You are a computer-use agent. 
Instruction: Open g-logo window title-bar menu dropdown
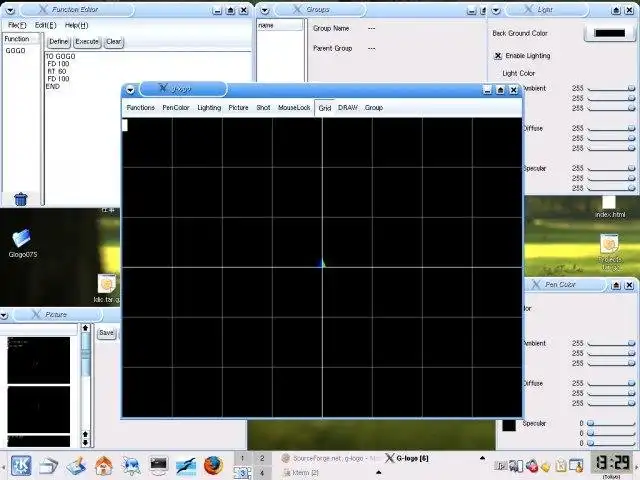coord(130,90)
